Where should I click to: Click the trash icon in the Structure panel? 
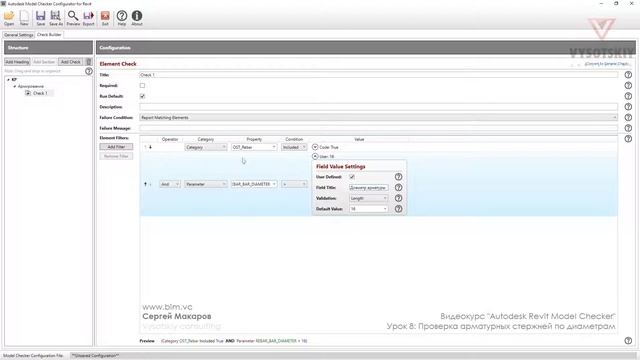pos(89,62)
